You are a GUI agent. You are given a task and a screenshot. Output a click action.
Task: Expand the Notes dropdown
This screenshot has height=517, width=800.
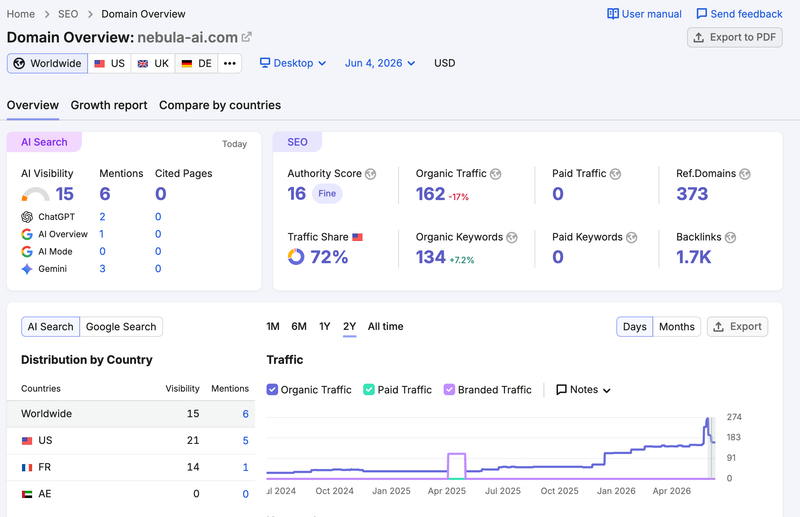583,390
